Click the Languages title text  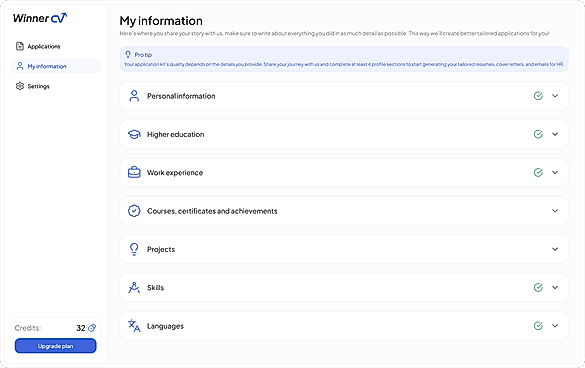(165, 326)
